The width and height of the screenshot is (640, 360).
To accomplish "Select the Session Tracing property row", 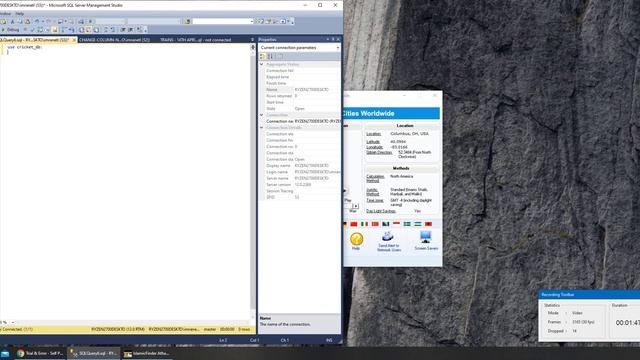I will click(302, 191).
